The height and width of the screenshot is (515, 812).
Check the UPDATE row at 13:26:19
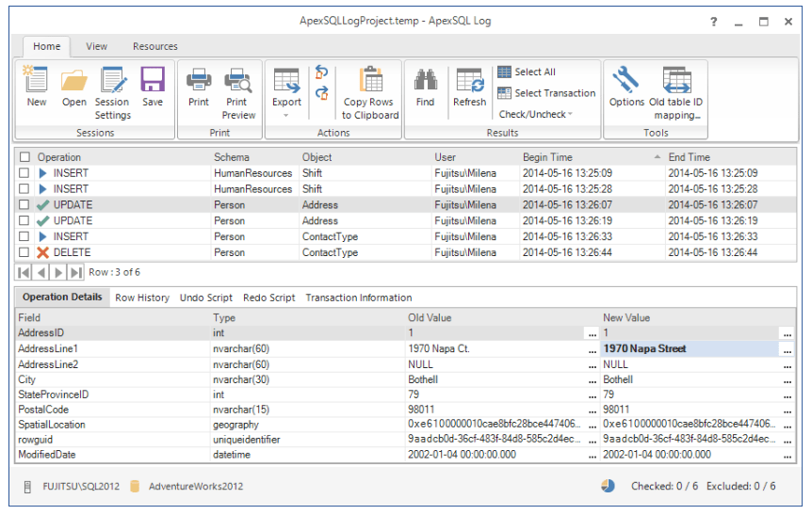coord(24,220)
